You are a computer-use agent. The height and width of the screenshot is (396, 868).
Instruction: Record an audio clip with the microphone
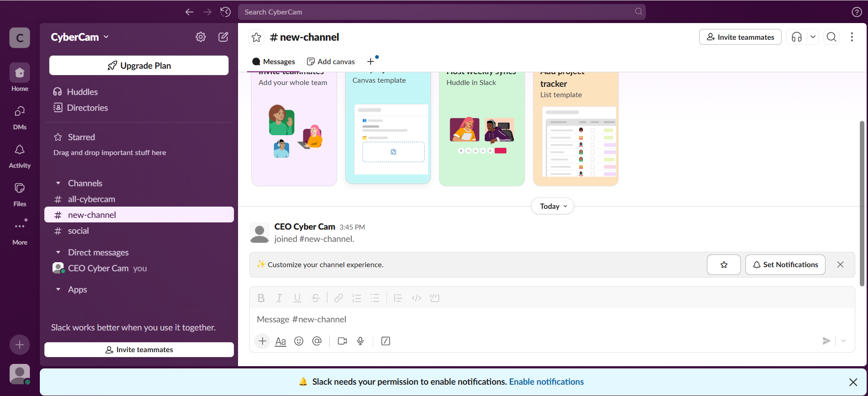360,341
